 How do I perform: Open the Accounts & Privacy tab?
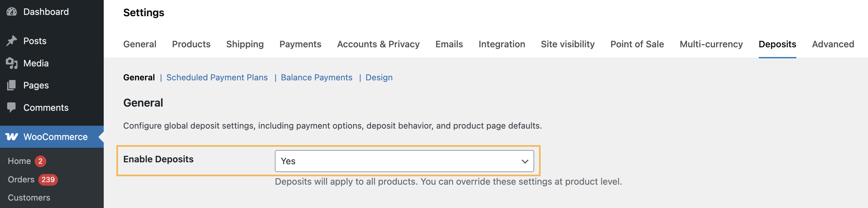[x=378, y=44]
